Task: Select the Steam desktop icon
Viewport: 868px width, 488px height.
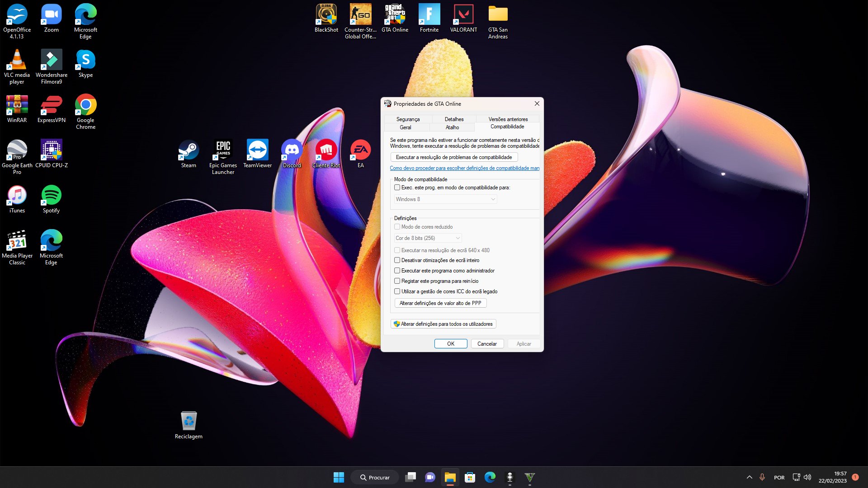Action: click(x=189, y=154)
